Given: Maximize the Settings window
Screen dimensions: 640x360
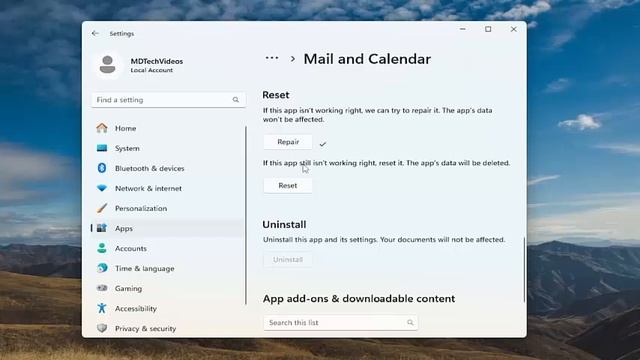Looking at the screenshot, I should [488, 29].
